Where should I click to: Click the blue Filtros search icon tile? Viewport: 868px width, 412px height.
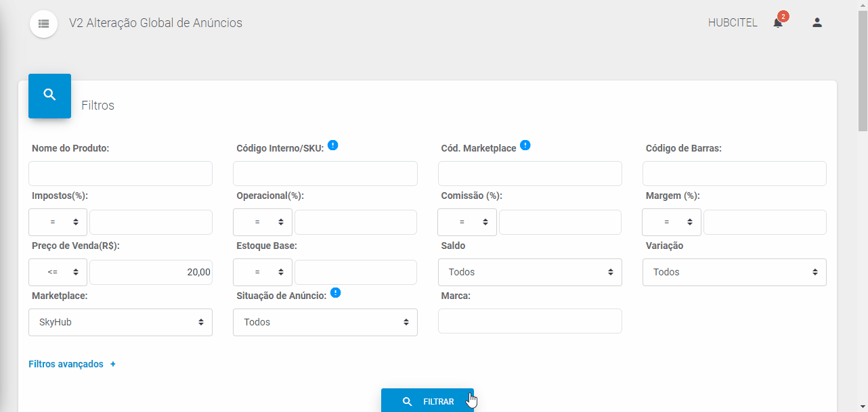pyautogui.click(x=49, y=96)
